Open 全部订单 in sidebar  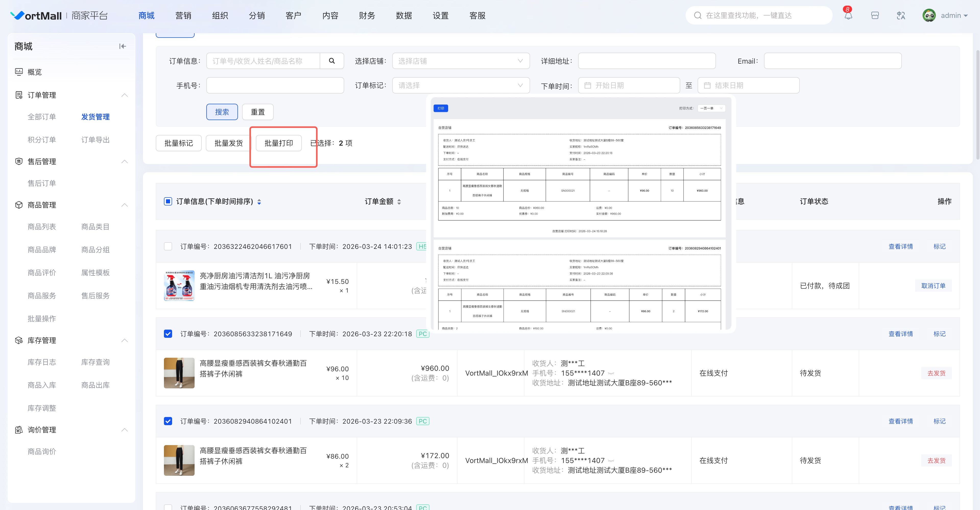tap(42, 117)
